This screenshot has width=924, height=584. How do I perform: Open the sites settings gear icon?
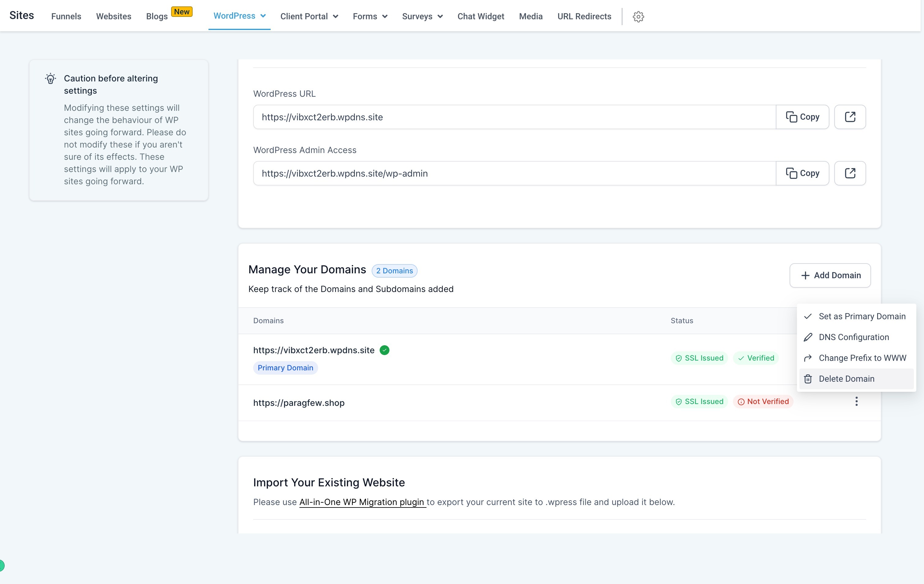[638, 17]
